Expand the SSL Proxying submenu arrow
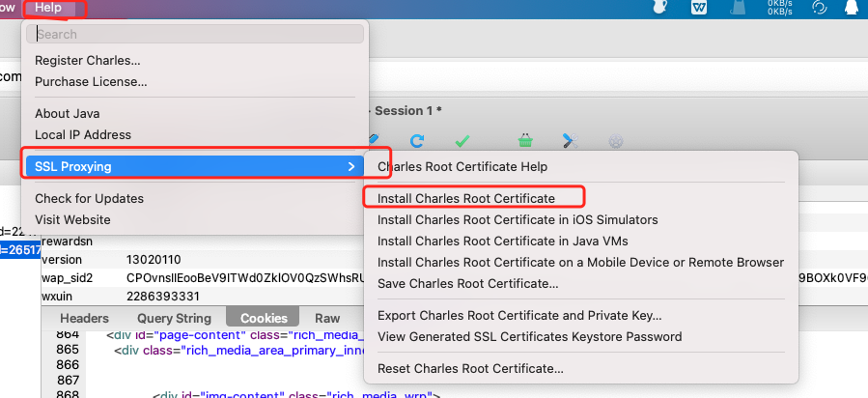868x398 pixels. (x=350, y=166)
